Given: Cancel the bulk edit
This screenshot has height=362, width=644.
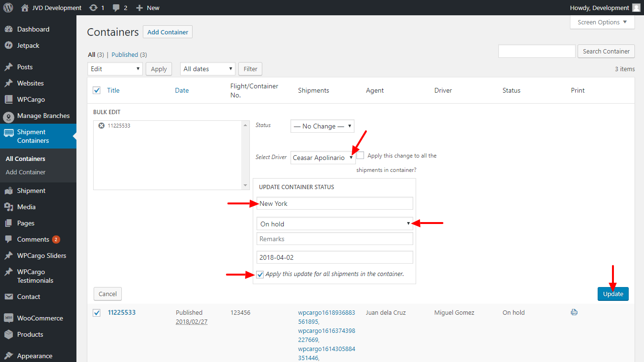Looking at the screenshot, I should (107, 294).
